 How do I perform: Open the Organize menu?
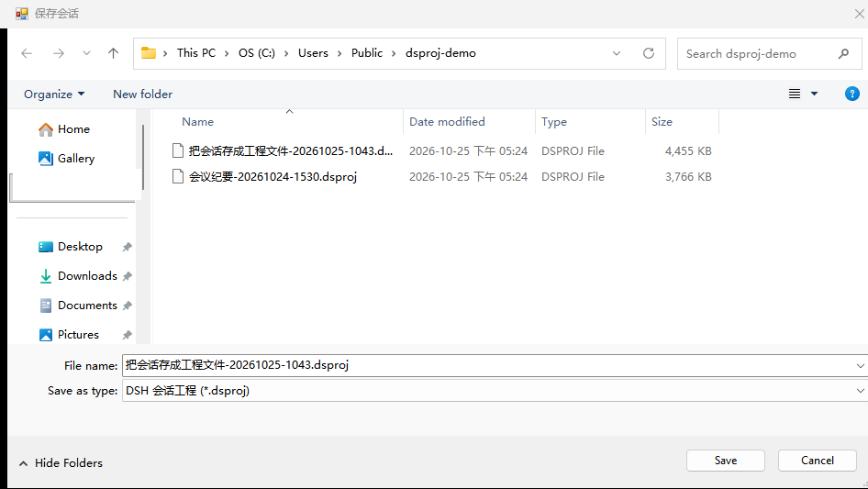(54, 94)
